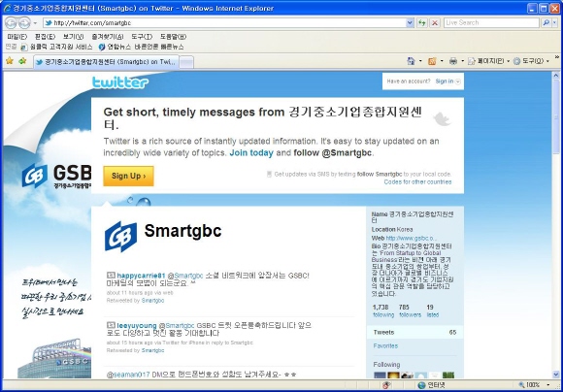Open the leeyuyoung username link

137,326
